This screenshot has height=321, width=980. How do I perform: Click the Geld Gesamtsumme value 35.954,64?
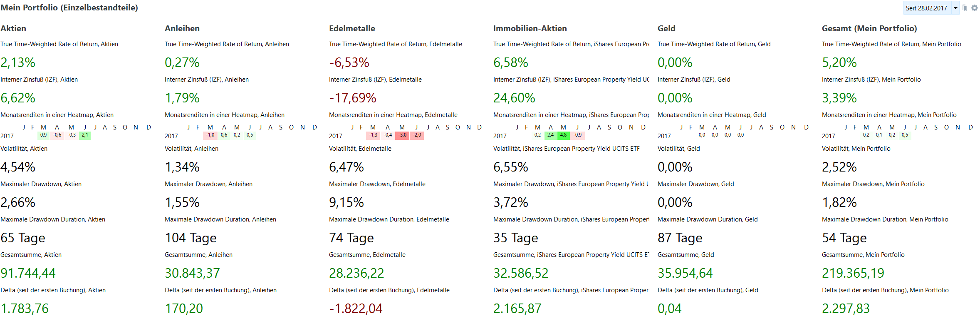[685, 273]
